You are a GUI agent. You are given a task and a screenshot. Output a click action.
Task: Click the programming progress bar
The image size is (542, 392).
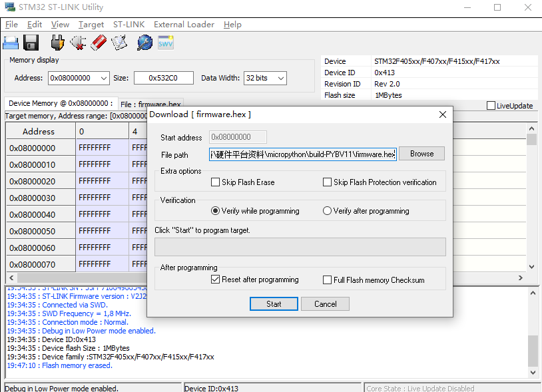coord(300,247)
